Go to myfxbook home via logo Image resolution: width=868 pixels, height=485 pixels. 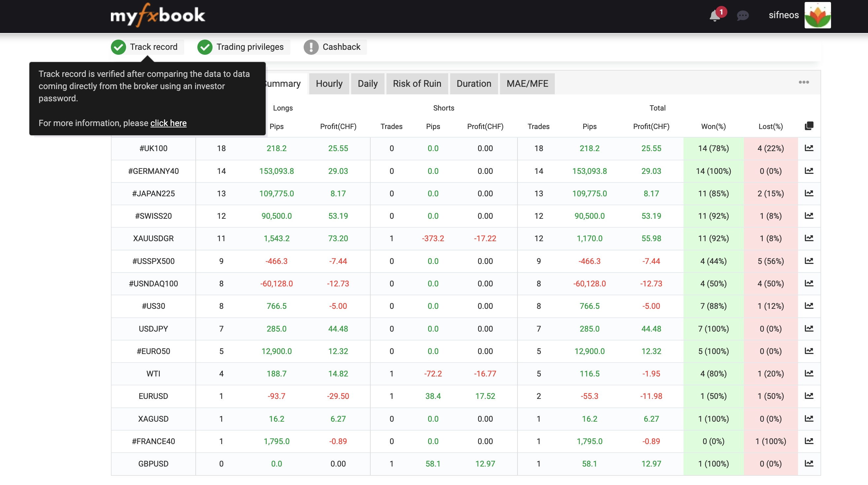[158, 15]
